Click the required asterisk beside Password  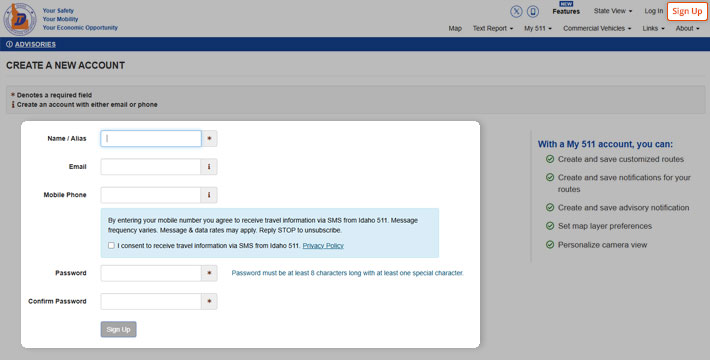point(209,273)
